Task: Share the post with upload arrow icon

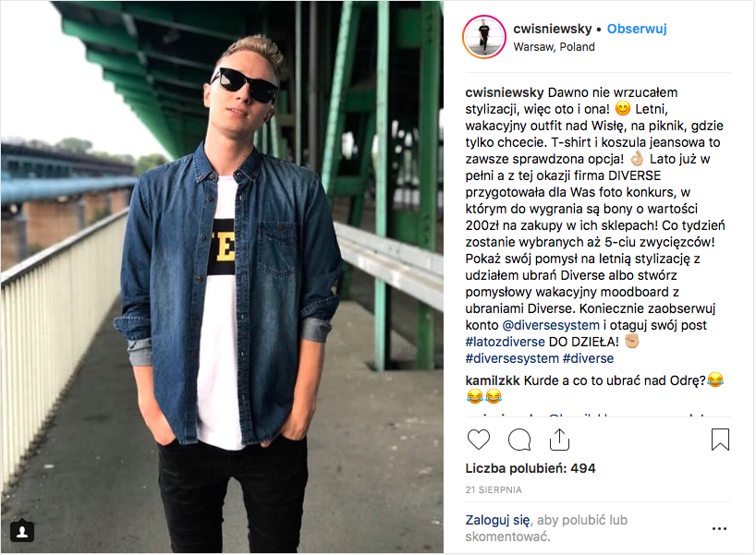Action: tap(559, 440)
